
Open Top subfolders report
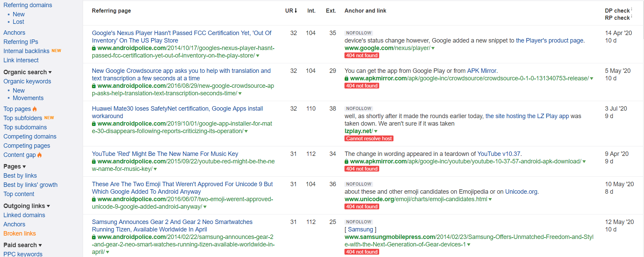(23, 118)
